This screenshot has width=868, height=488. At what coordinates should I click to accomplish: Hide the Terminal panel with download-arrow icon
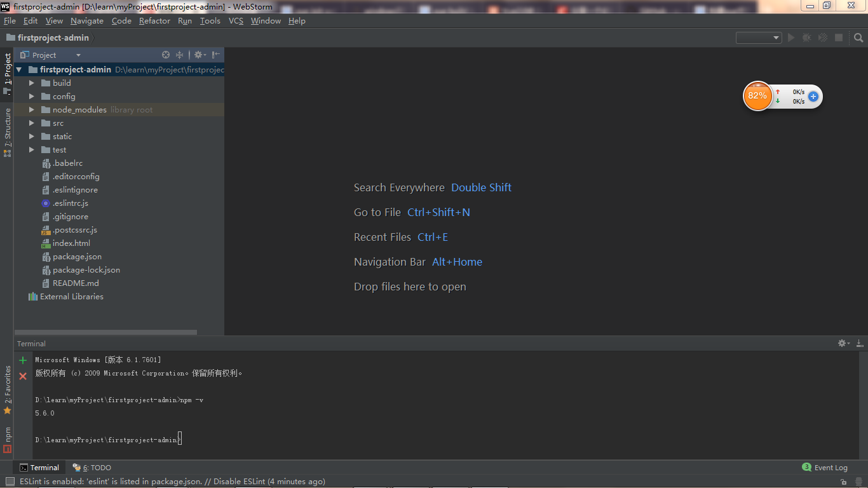pyautogui.click(x=860, y=343)
